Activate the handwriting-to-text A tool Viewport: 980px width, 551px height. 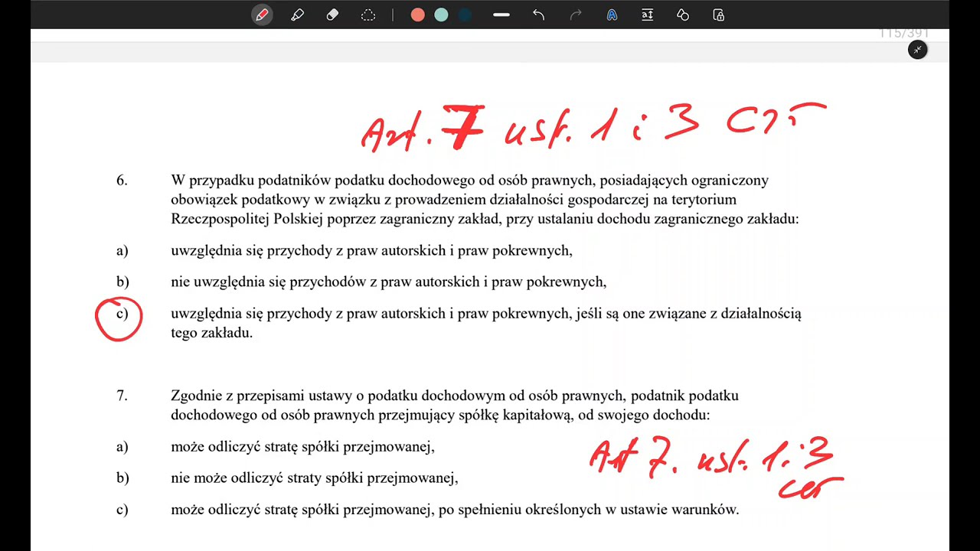612,15
